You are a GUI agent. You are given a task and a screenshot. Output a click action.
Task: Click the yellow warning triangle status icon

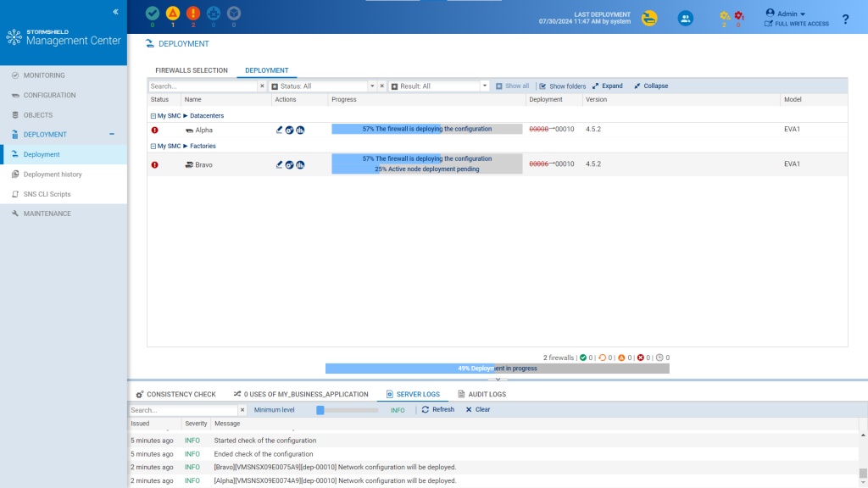173,14
